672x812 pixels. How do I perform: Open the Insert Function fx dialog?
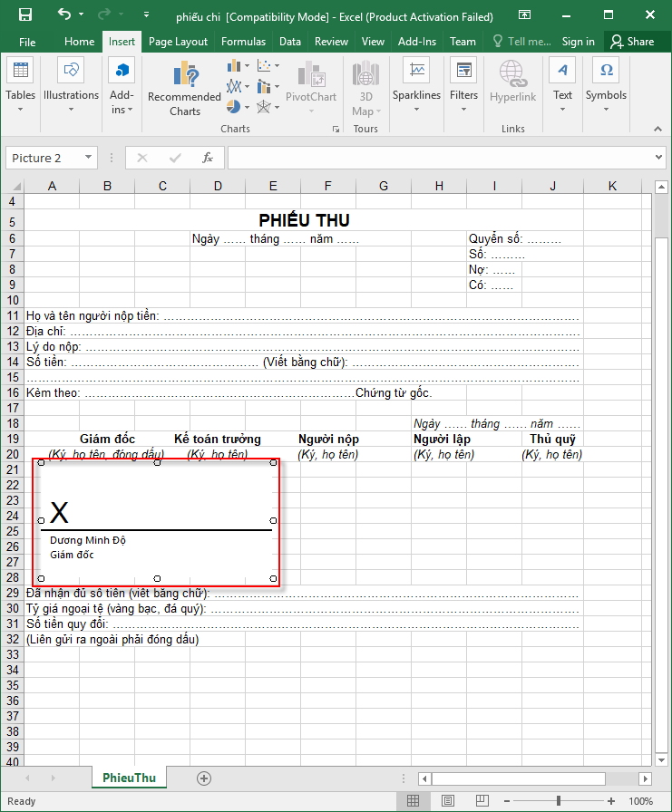pos(208,158)
